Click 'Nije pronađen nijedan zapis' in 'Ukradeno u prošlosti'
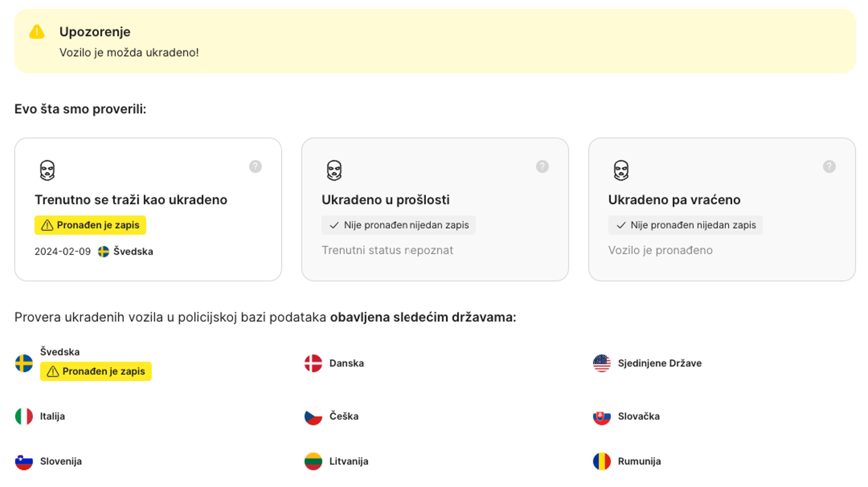The width and height of the screenshot is (868, 487). 399,225
